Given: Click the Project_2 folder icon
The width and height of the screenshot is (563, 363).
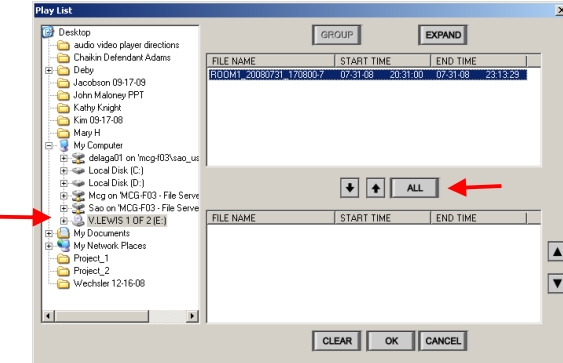Looking at the screenshot, I should (63, 271).
